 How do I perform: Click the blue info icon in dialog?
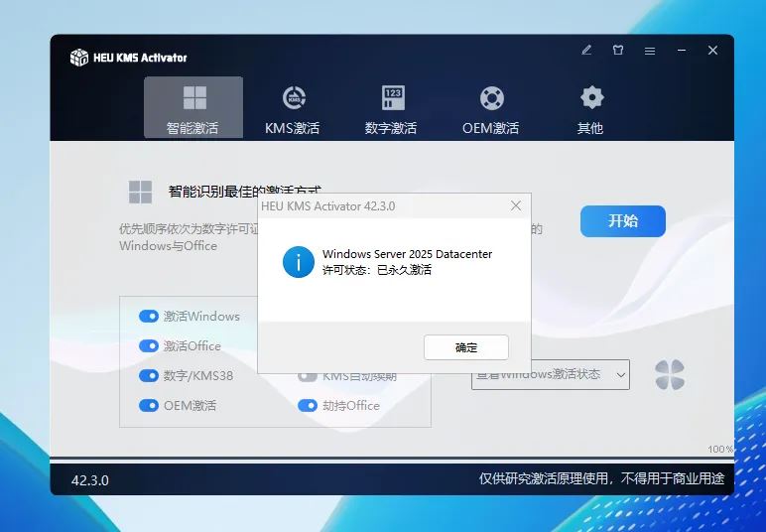pos(299,262)
